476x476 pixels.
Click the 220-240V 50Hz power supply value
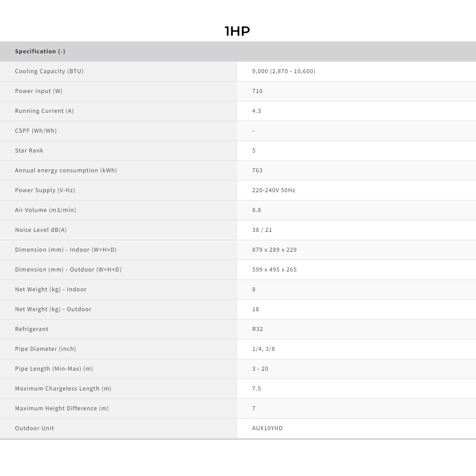274,190
